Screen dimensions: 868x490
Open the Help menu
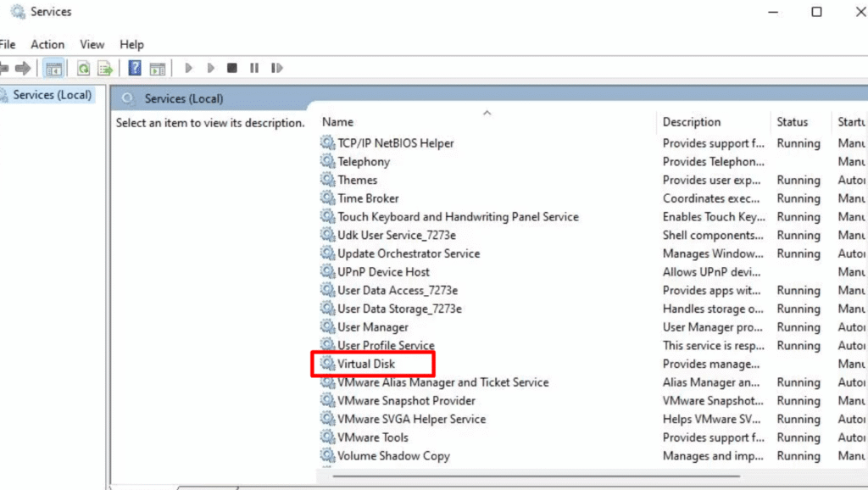click(131, 44)
